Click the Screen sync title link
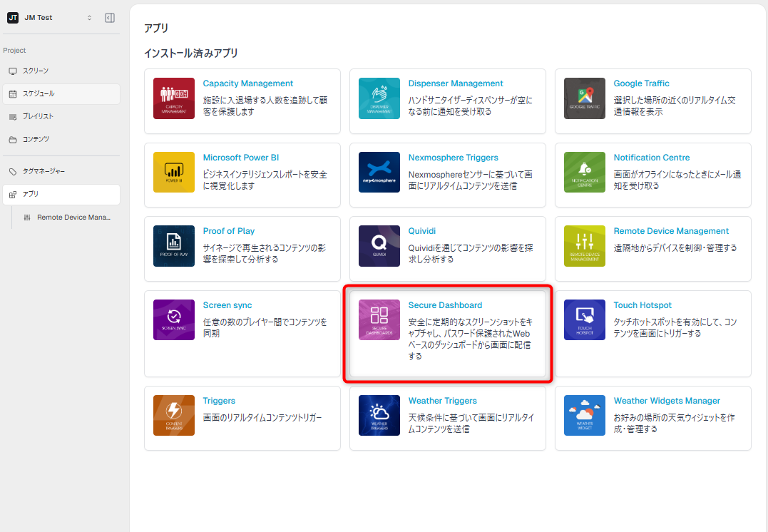The height and width of the screenshot is (532, 768). tap(227, 305)
